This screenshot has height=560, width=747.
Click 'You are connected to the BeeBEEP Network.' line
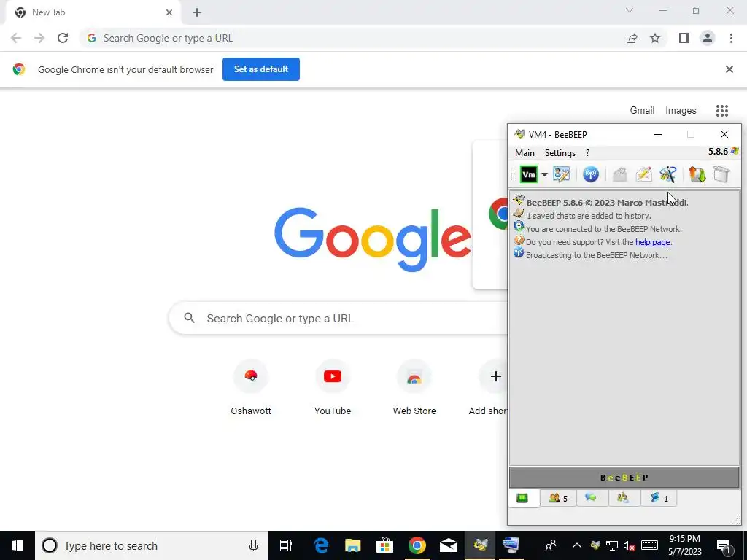point(603,229)
